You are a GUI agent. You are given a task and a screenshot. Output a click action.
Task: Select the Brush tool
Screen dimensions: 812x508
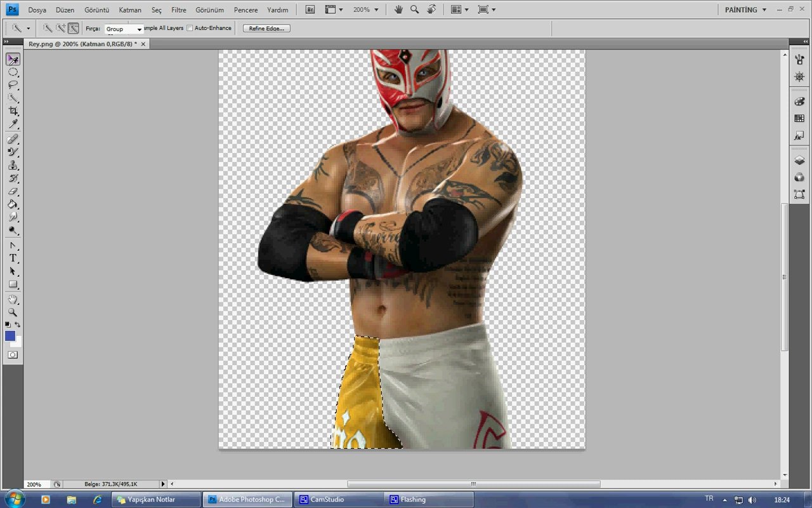coord(13,152)
